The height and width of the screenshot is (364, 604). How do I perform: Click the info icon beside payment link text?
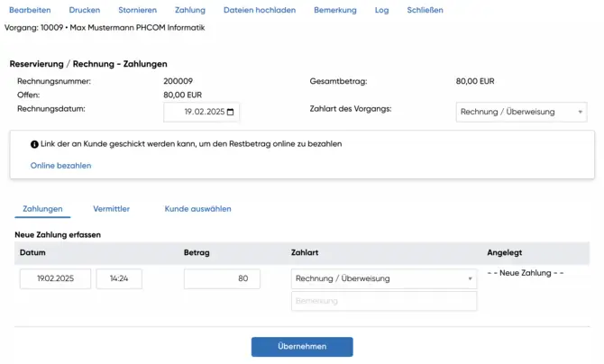[x=34, y=144]
